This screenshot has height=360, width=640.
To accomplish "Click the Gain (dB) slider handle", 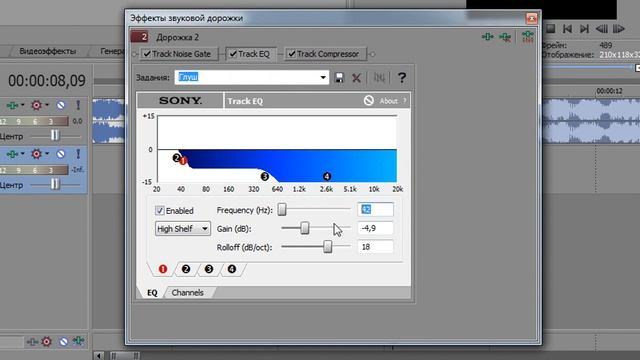I will pos(304,228).
